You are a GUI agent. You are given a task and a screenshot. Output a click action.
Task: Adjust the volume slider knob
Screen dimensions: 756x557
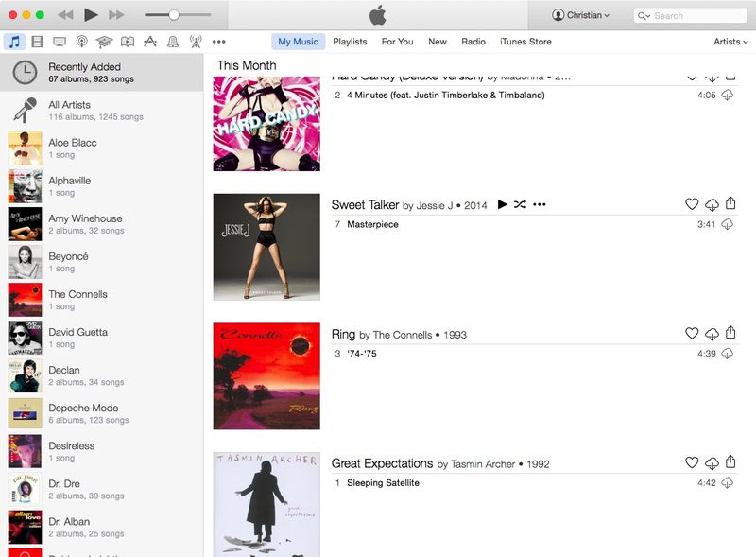pyautogui.click(x=174, y=15)
